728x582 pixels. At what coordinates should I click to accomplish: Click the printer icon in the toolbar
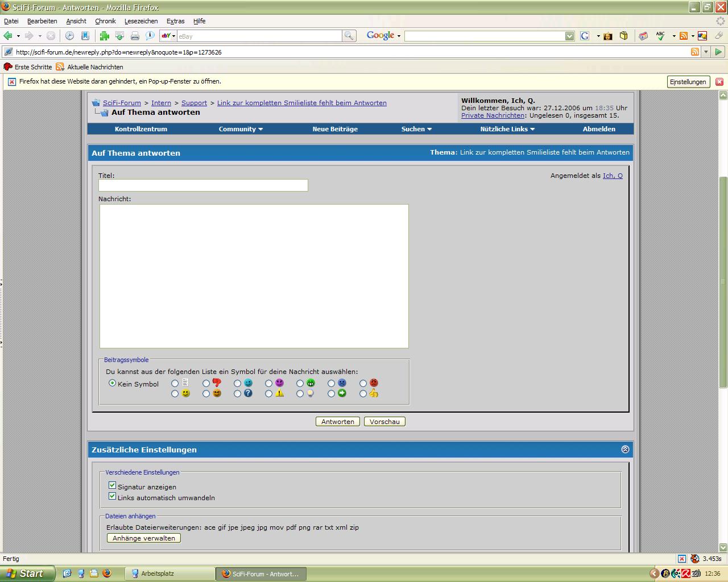point(135,36)
